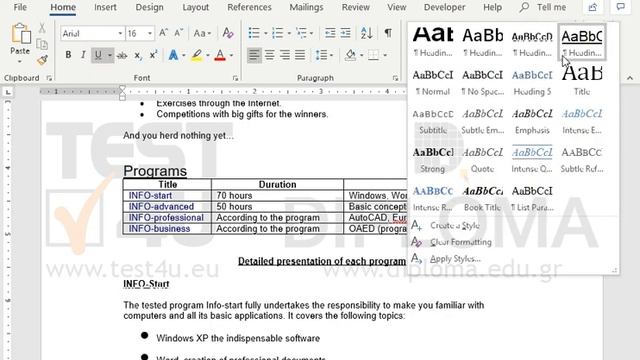Align paragraph text to the right

pyautogui.click(x=285, y=55)
